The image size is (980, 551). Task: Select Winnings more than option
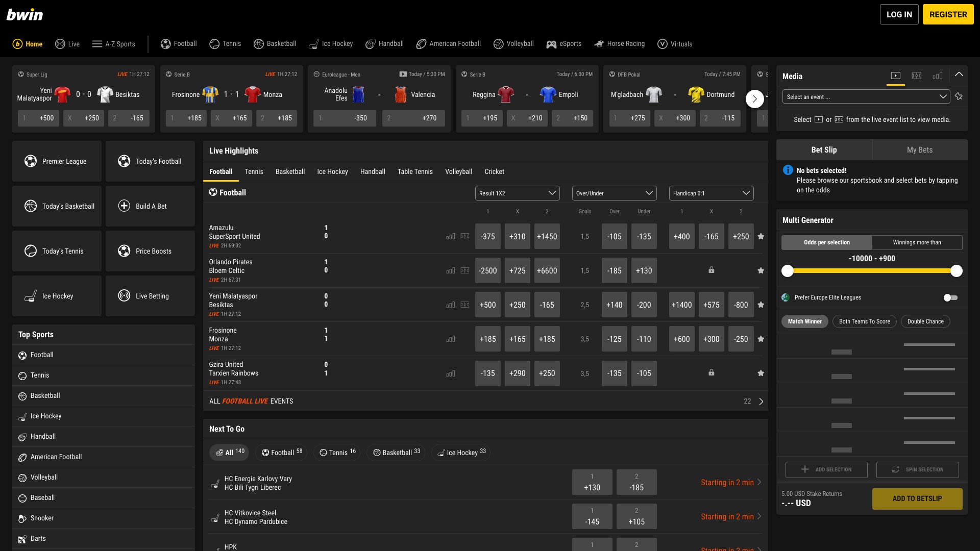coord(917,242)
